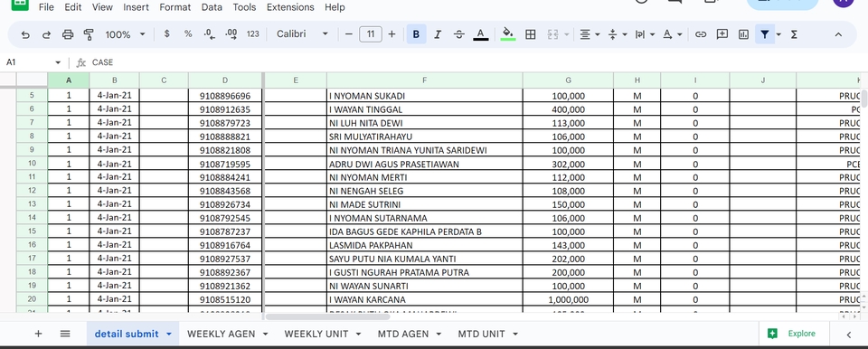This screenshot has height=349, width=868.
Task: Open the Google Sheets home icon
Action: [20, 5]
